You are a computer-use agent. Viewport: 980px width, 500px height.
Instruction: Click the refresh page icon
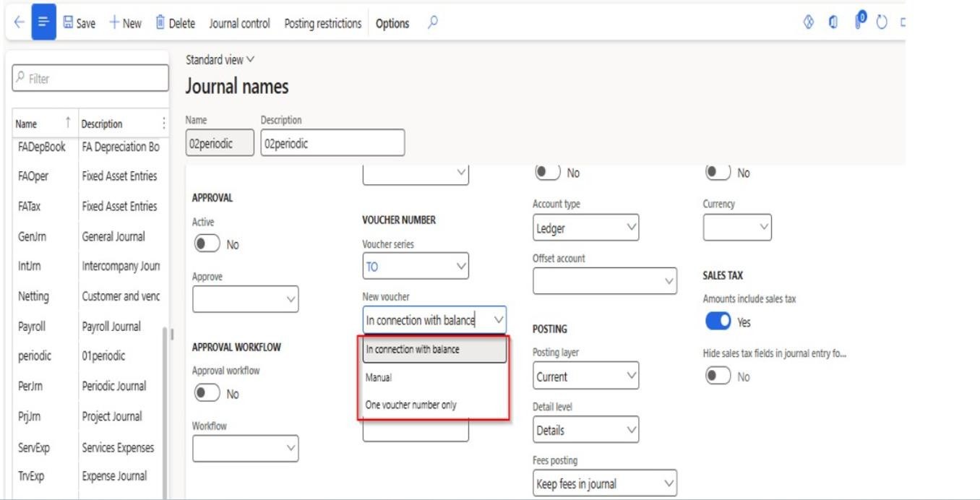click(881, 23)
